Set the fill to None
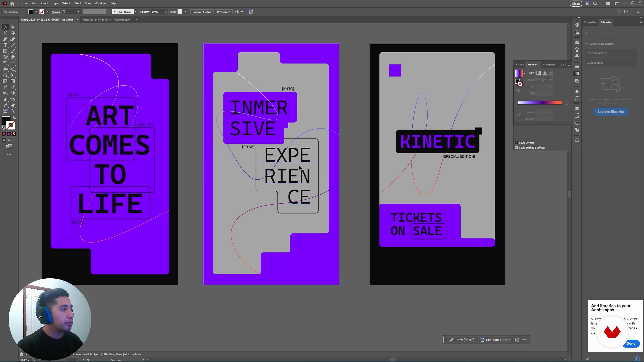Image resolution: width=644 pixels, height=362 pixels. click(14, 134)
